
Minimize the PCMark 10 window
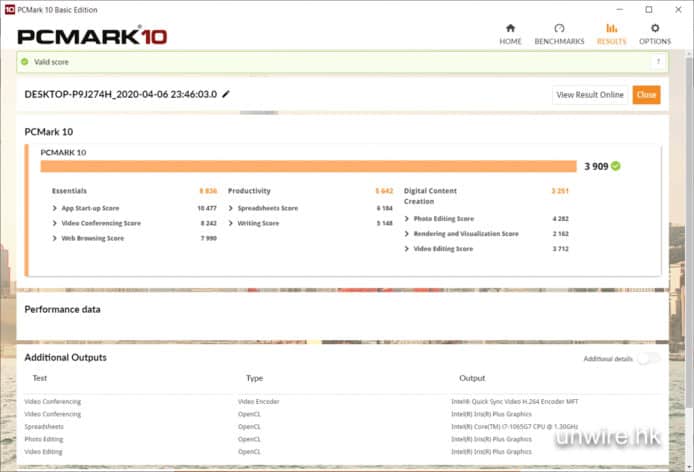[x=620, y=9]
